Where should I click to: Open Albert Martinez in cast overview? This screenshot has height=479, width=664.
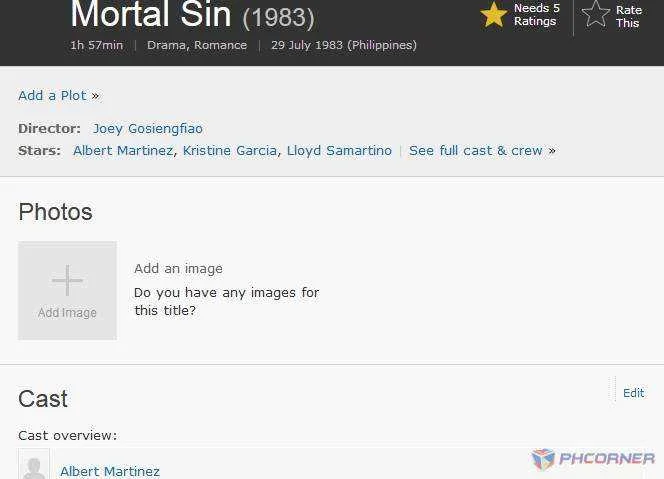[x=110, y=471]
